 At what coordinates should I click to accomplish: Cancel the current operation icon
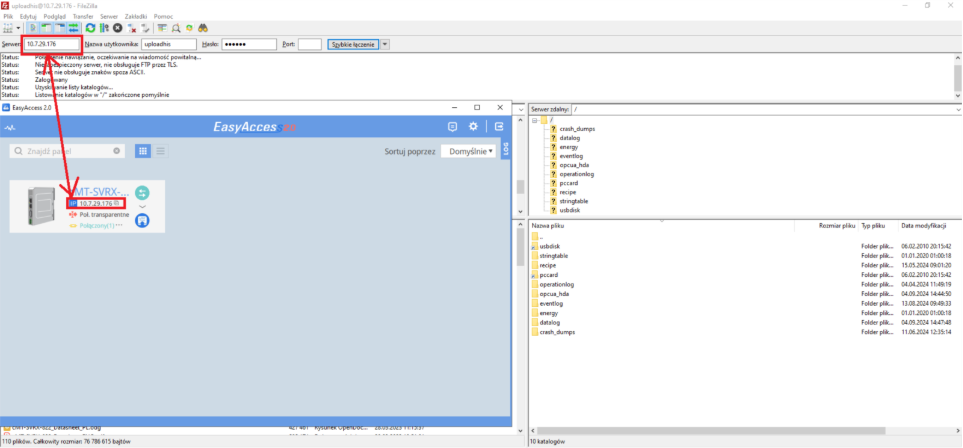[117, 28]
